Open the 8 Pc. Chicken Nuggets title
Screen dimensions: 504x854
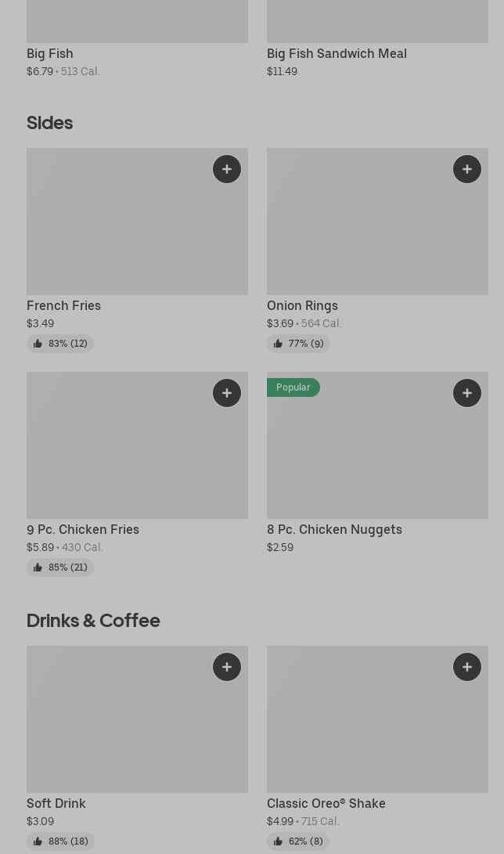pyautogui.click(x=334, y=529)
